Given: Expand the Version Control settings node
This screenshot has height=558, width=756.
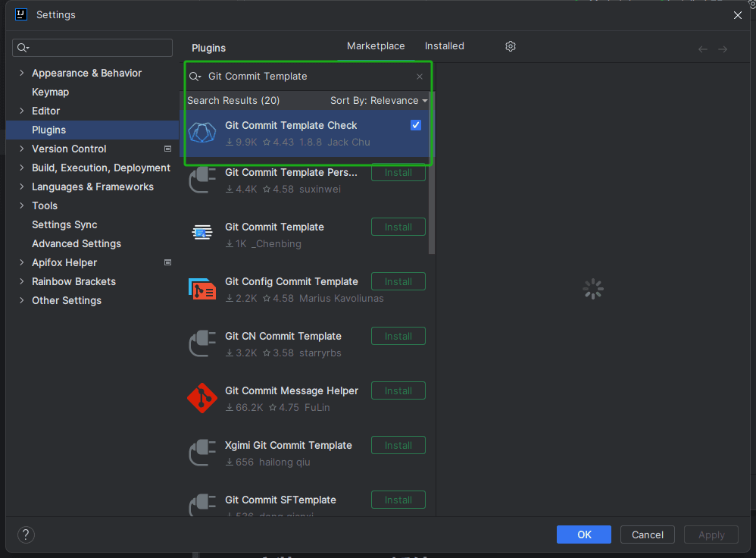Looking at the screenshot, I should [x=21, y=149].
